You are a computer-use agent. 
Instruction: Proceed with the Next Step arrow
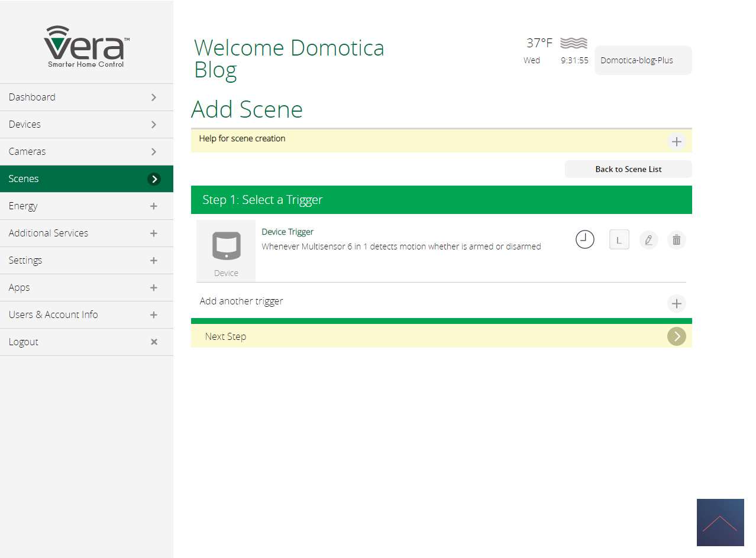[x=676, y=336]
